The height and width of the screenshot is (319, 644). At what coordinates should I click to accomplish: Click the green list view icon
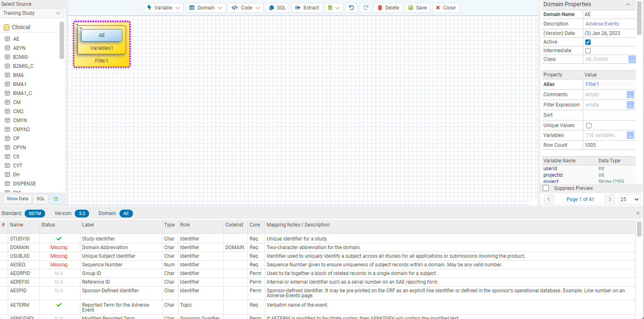click(x=56, y=199)
